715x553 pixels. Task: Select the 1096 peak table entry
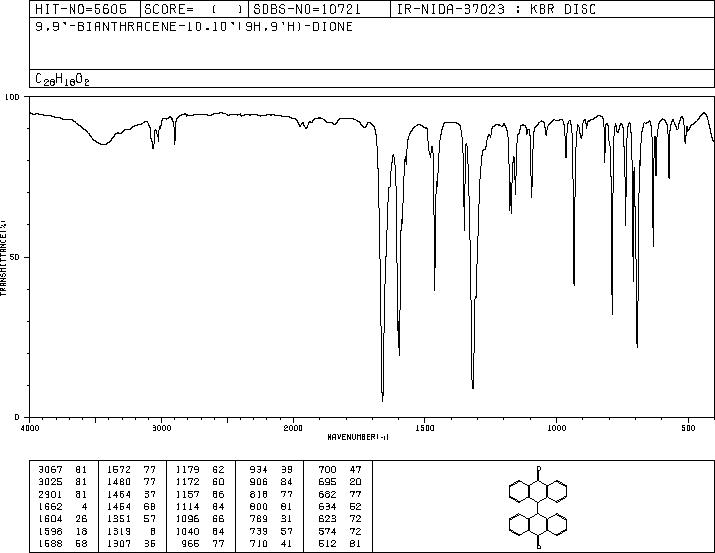187,519
